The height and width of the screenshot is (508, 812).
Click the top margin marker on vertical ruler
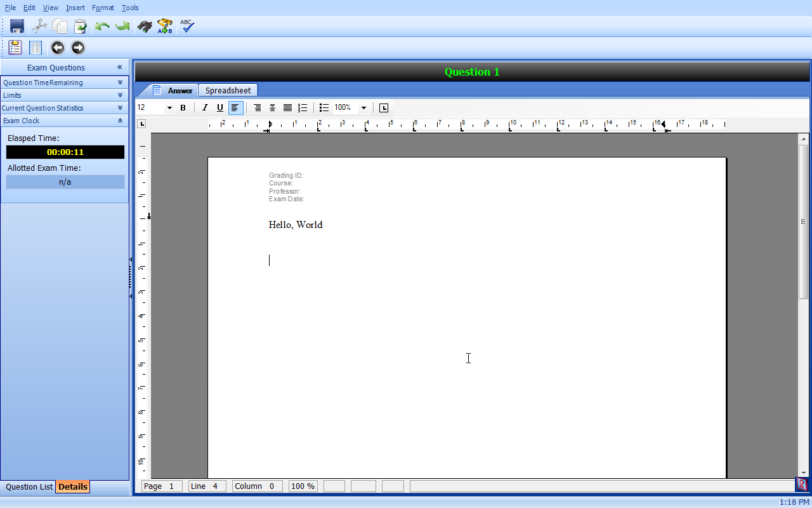(x=149, y=217)
